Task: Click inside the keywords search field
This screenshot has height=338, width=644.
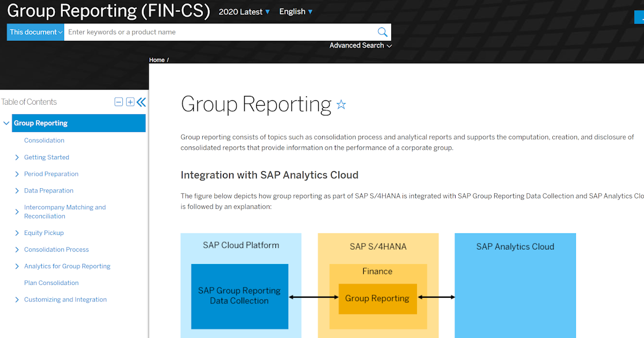Action: (215, 32)
